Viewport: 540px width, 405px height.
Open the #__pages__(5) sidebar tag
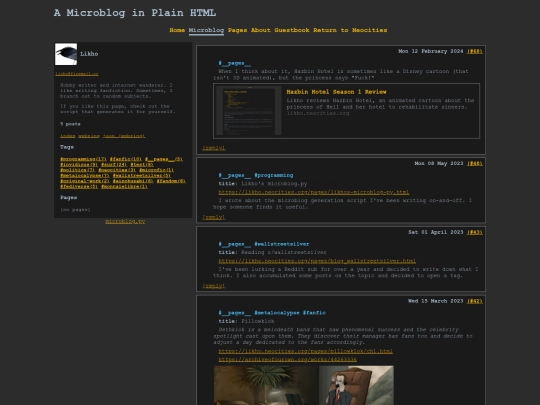click(164, 159)
